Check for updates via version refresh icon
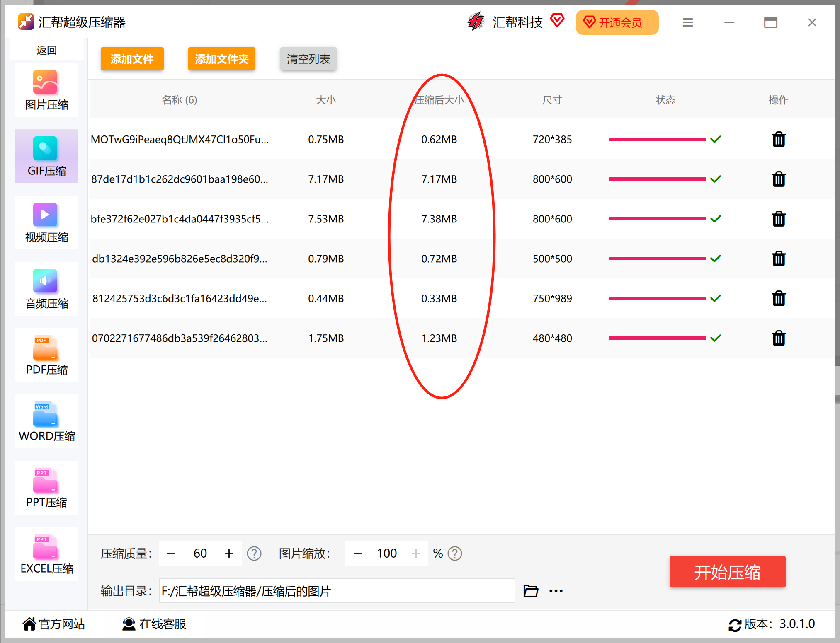 (x=735, y=625)
